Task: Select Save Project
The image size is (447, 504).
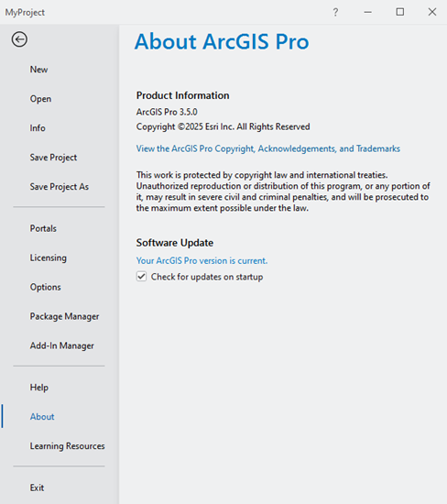Action: [53, 158]
